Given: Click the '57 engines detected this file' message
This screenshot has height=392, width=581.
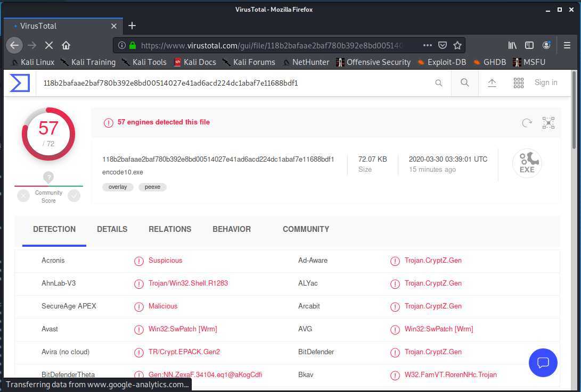Looking at the screenshot, I should [x=163, y=122].
